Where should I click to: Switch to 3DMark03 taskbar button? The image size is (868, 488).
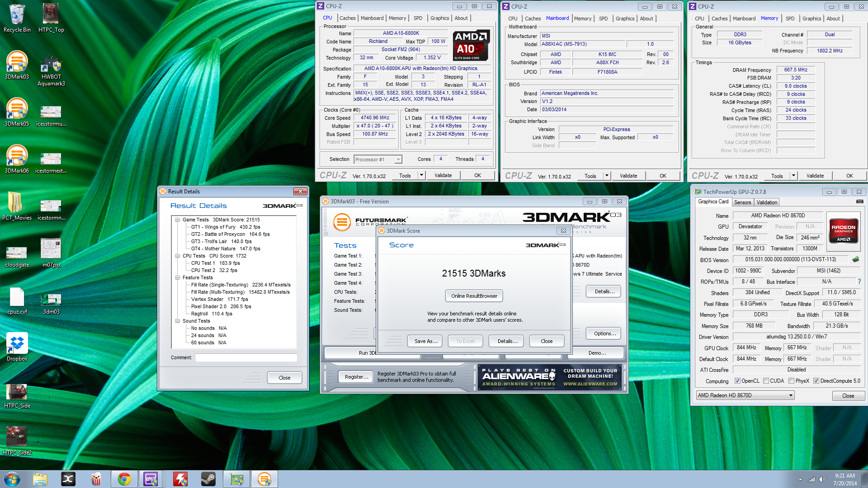click(x=264, y=479)
